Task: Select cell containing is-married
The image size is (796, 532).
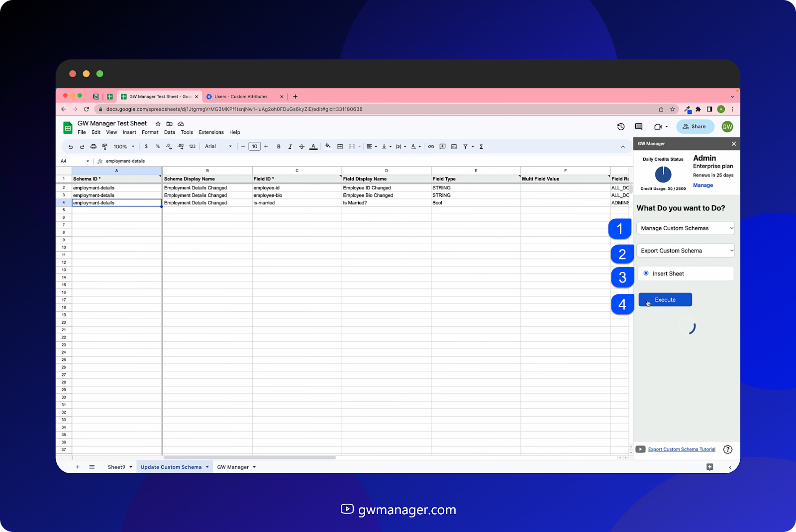Action: point(297,203)
